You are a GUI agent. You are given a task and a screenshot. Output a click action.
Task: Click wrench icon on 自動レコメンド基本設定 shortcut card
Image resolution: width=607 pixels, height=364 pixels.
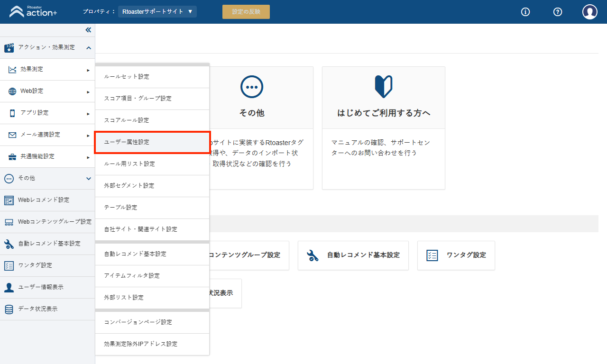pos(313,255)
